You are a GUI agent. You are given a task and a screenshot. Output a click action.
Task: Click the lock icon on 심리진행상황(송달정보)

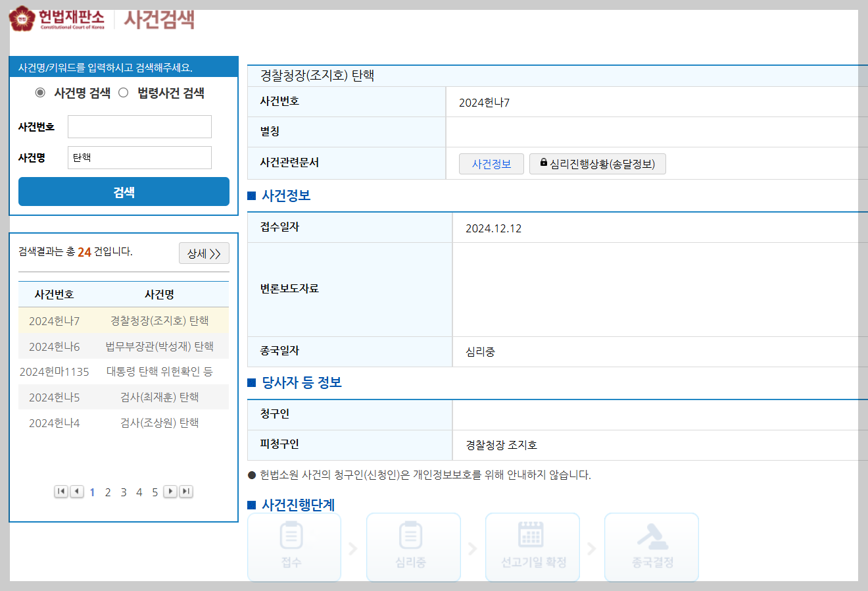pos(542,163)
